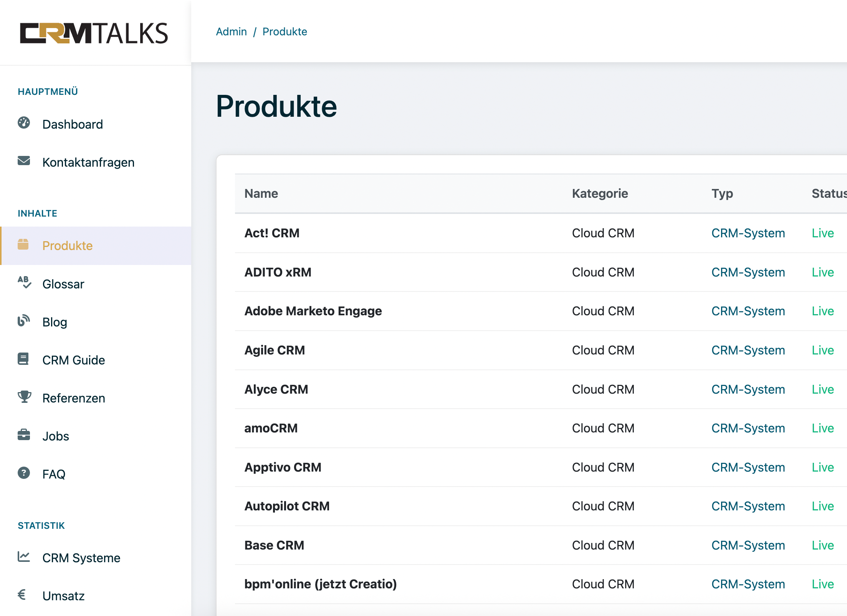Click the Kontaktanfragen envelope icon
The width and height of the screenshot is (847, 616).
24,161
